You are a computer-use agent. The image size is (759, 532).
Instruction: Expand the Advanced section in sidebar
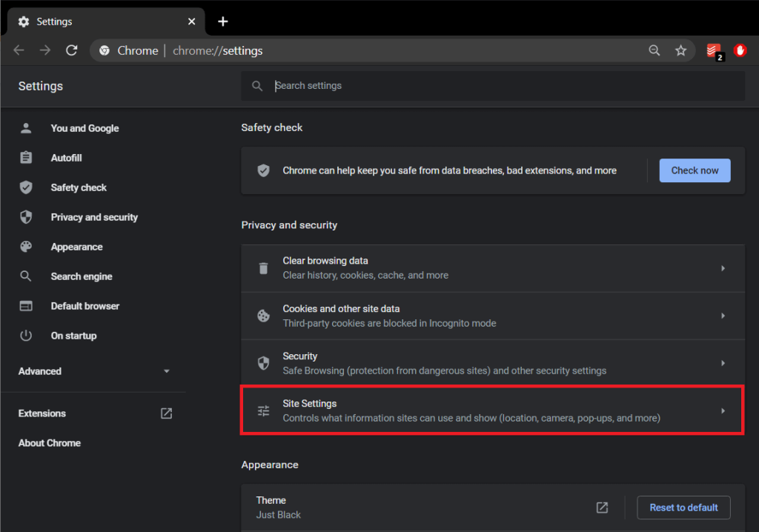click(x=93, y=371)
